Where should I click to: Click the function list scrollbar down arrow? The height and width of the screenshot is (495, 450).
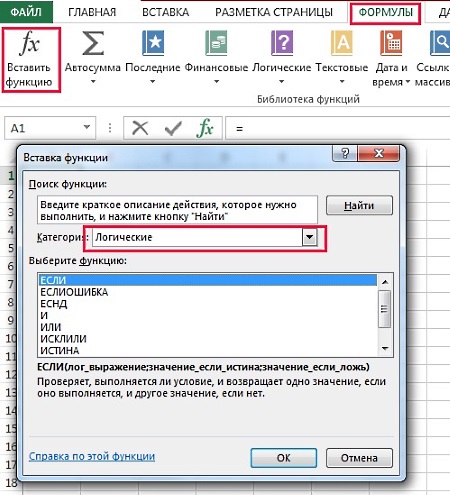[x=385, y=349]
